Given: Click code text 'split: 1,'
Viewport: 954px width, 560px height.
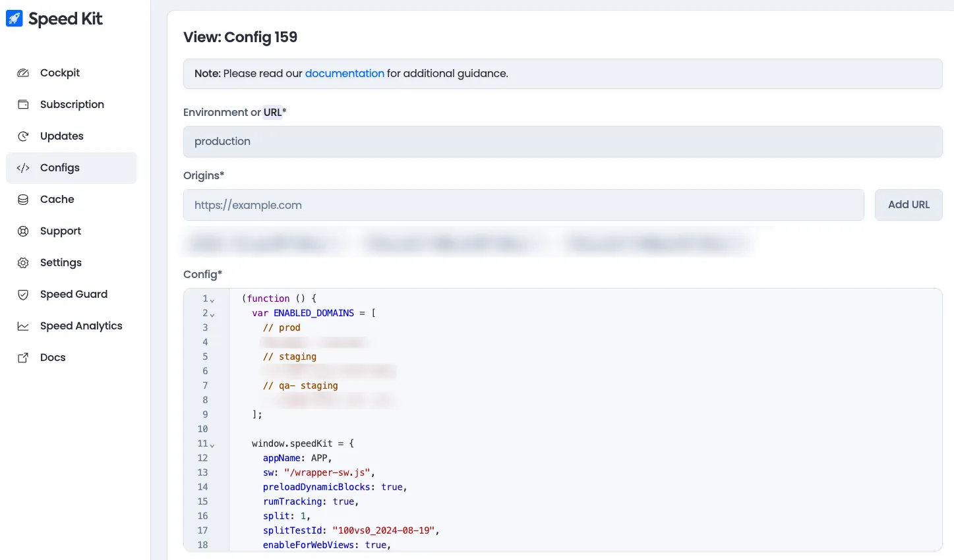Looking at the screenshot, I should pos(287,516).
